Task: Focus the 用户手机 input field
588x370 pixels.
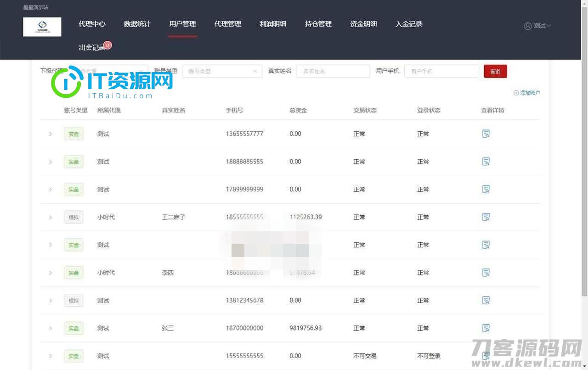Action: pyautogui.click(x=441, y=71)
